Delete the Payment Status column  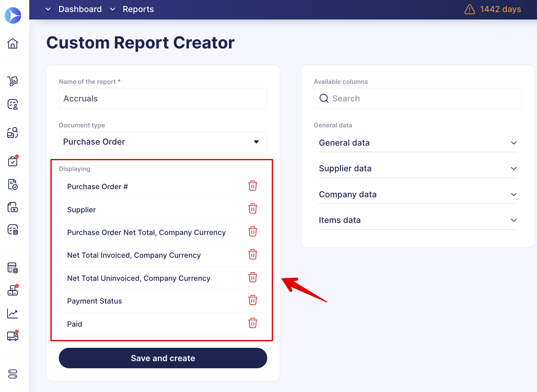click(x=253, y=300)
